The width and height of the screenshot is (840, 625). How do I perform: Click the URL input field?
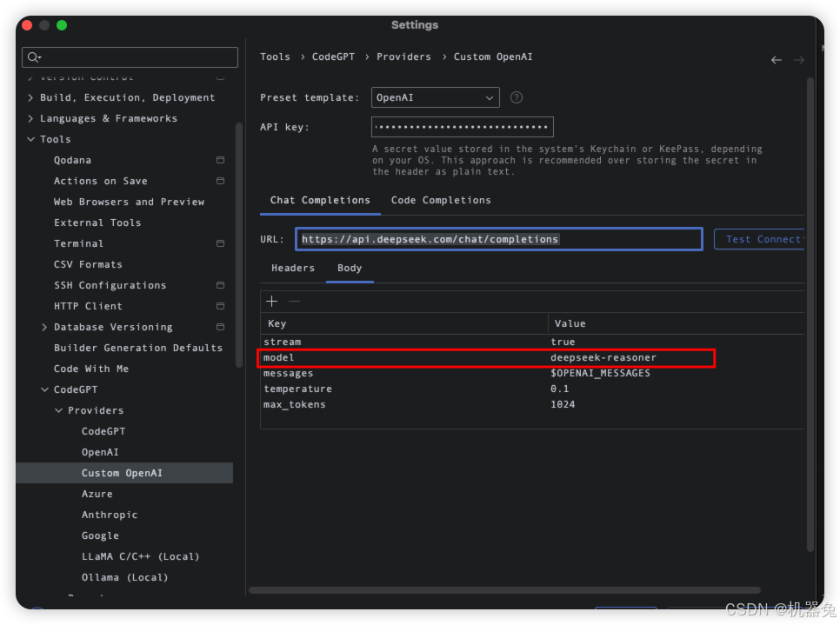[499, 239]
